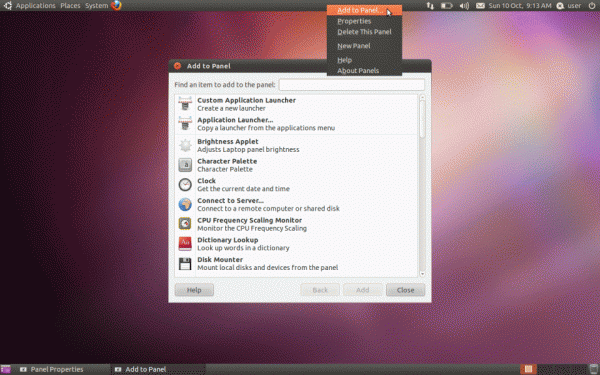Click the power session icon
Image resolution: width=600 pixels, height=375 pixels.
pos(592,6)
